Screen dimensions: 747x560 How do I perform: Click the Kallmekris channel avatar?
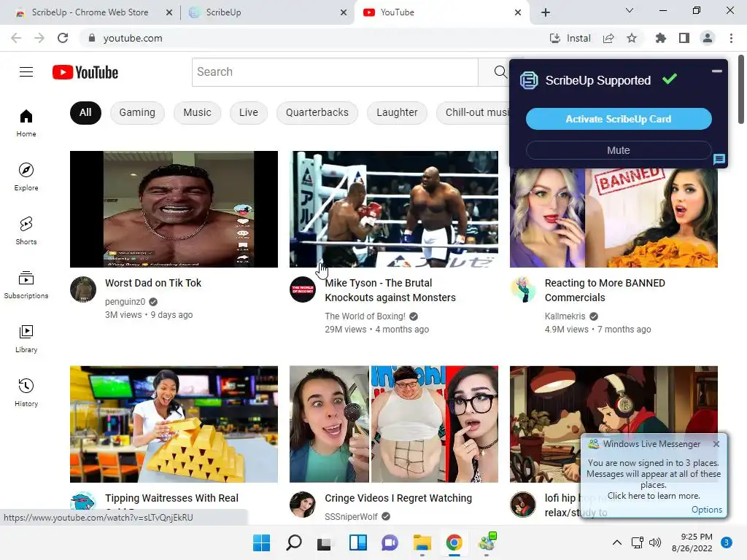click(523, 289)
